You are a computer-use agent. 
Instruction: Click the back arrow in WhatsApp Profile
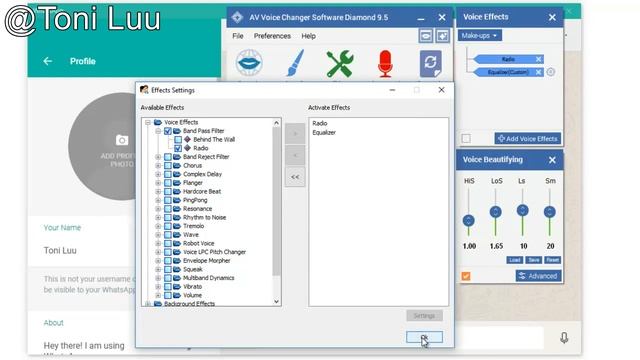click(x=48, y=61)
